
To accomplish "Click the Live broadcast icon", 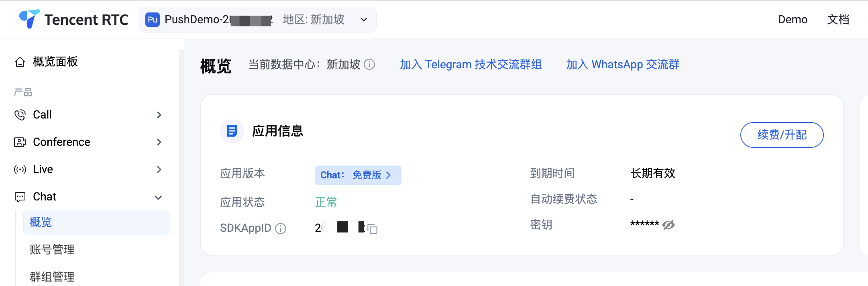I will click(x=20, y=170).
